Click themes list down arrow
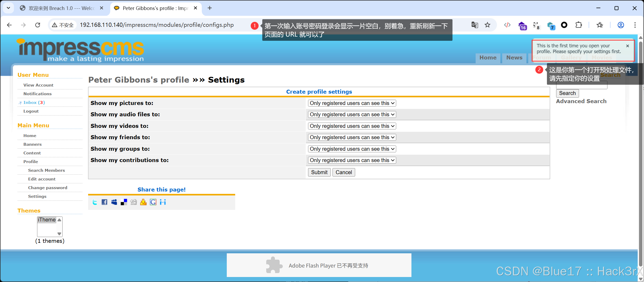Screen dimensions: 644x282 click(59, 234)
